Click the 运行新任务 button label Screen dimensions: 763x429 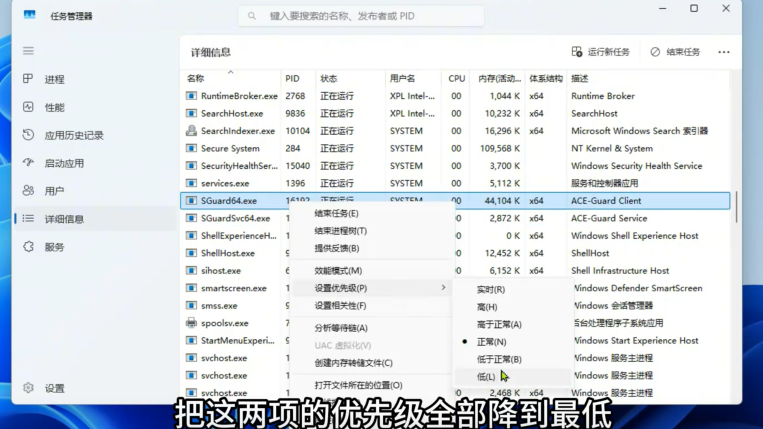click(x=609, y=52)
